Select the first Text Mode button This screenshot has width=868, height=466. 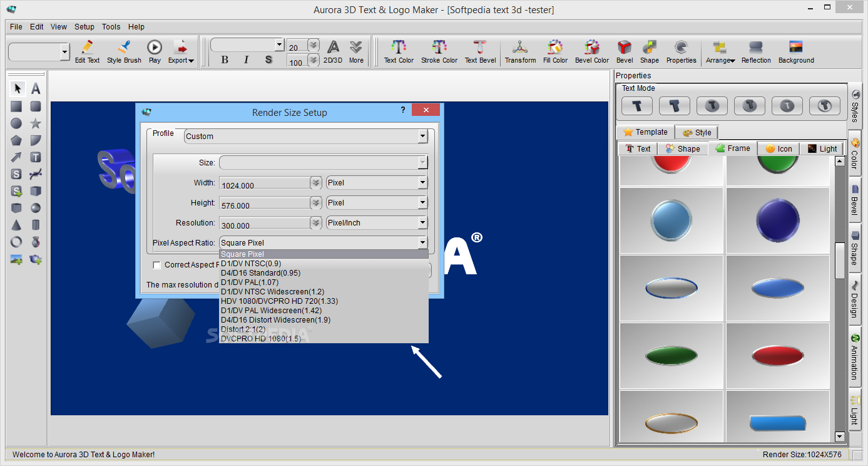click(637, 106)
